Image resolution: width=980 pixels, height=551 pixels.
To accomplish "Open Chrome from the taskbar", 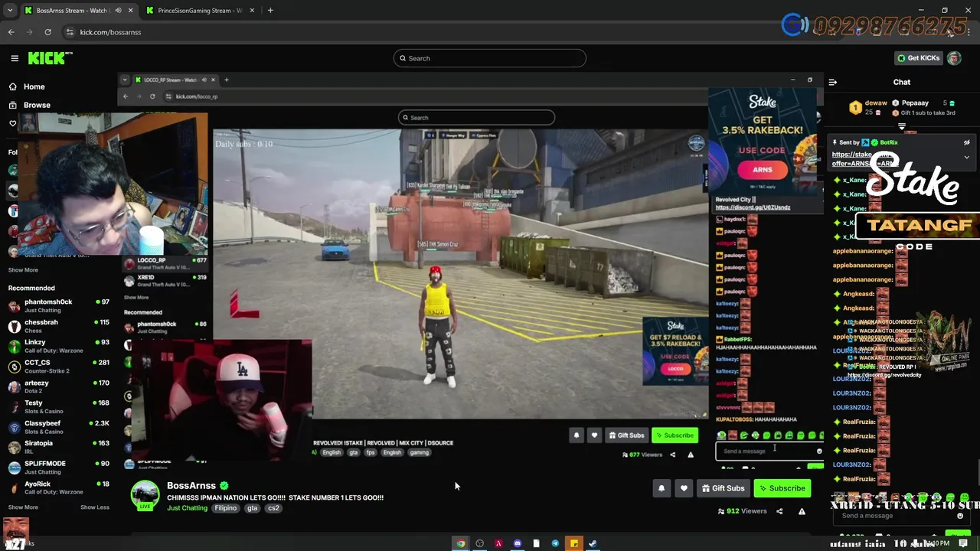I will click(461, 543).
